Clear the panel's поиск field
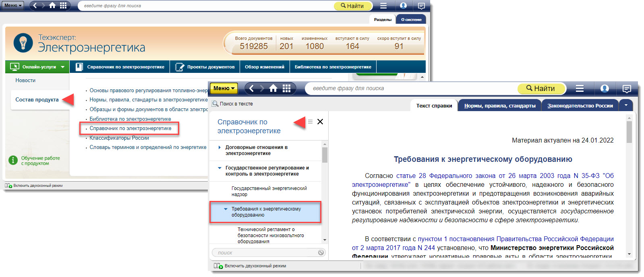The image size is (644, 277). click(321, 252)
